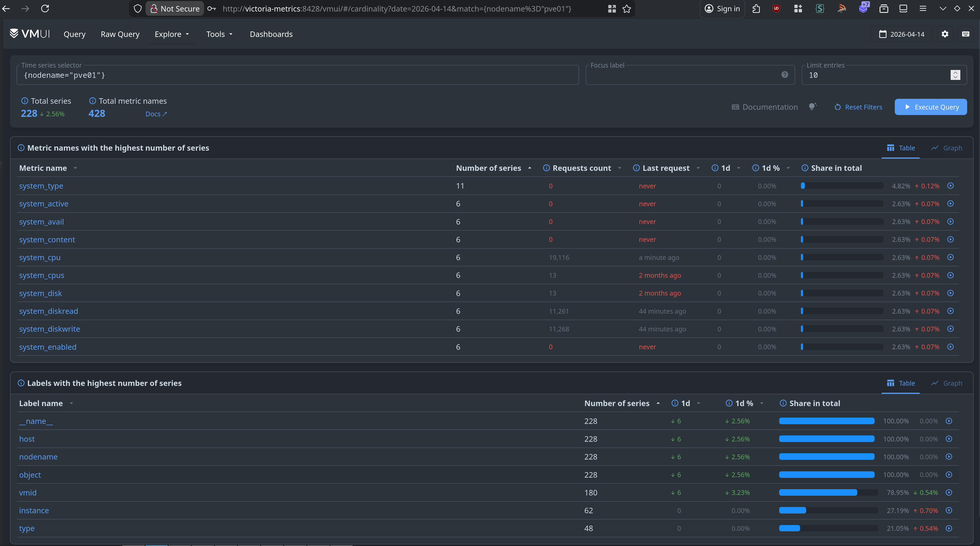Viewport: 980px width, 546px height.
Task: Click info icon beside Total series
Action: click(x=25, y=101)
